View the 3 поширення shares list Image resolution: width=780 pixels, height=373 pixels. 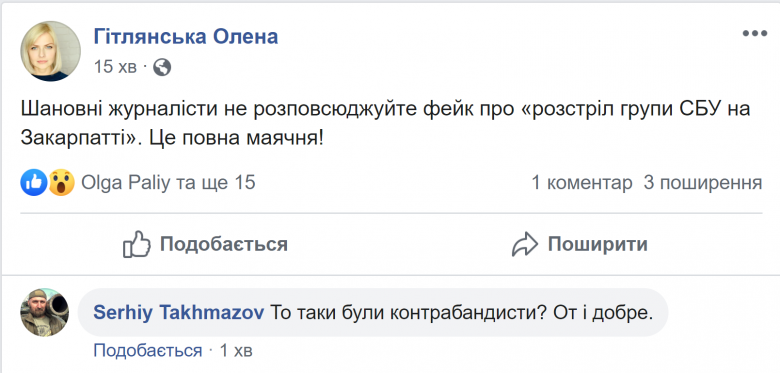click(703, 183)
